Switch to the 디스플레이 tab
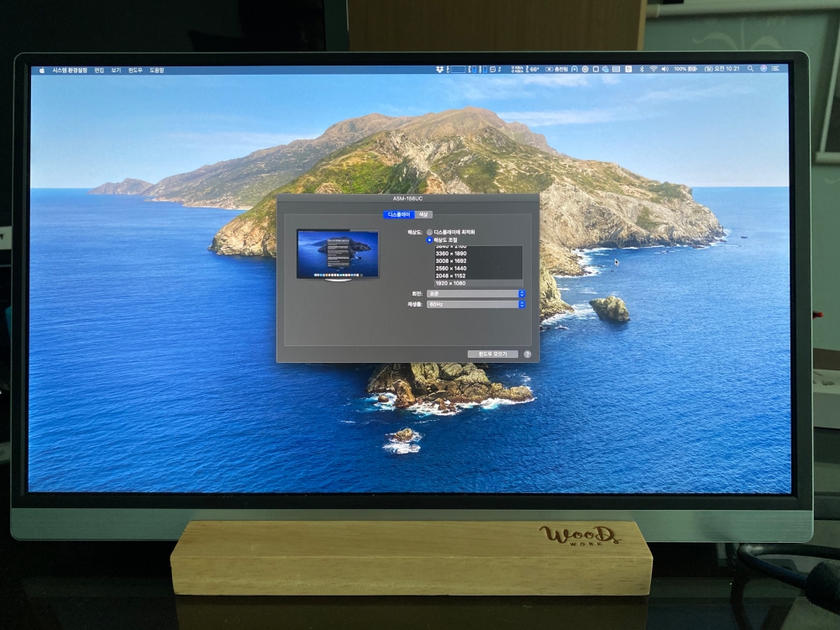The height and width of the screenshot is (630, 840). [x=399, y=214]
